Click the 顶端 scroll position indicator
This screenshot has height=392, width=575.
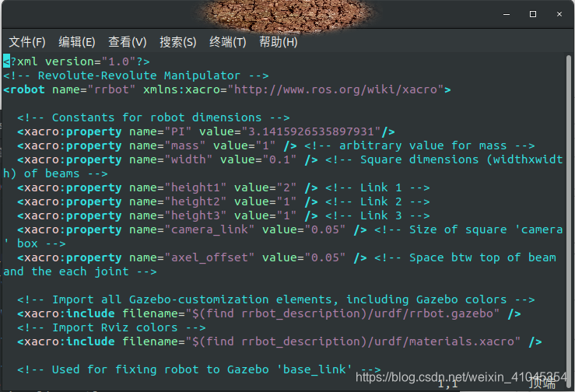click(x=542, y=383)
